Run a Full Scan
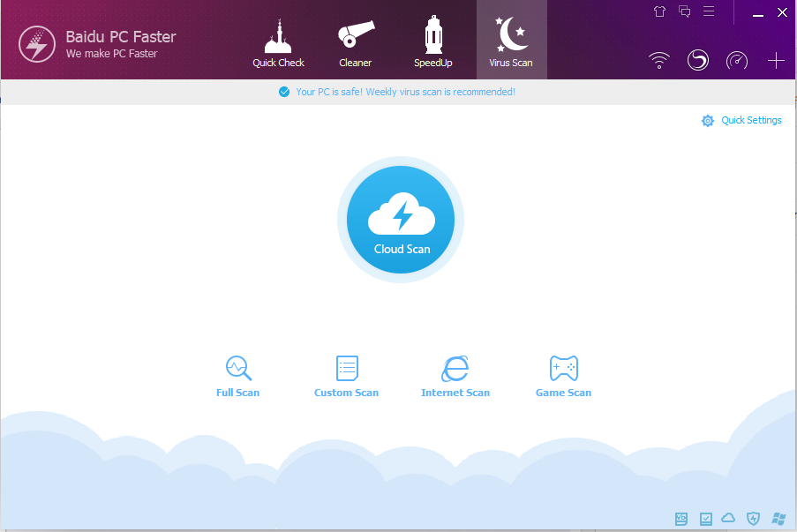This screenshot has width=797, height=532. (x=238, y=377)
